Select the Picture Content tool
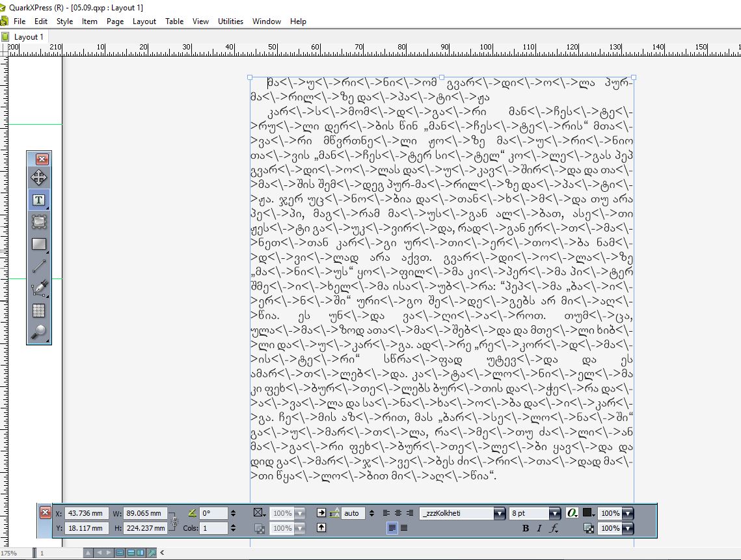The width and height of the screenshot is (741, 560). (38, 222)
